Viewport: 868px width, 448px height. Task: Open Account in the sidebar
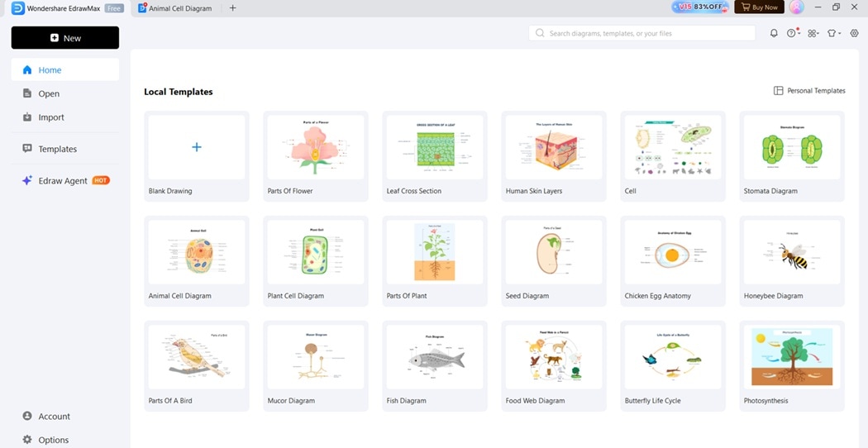65,416
